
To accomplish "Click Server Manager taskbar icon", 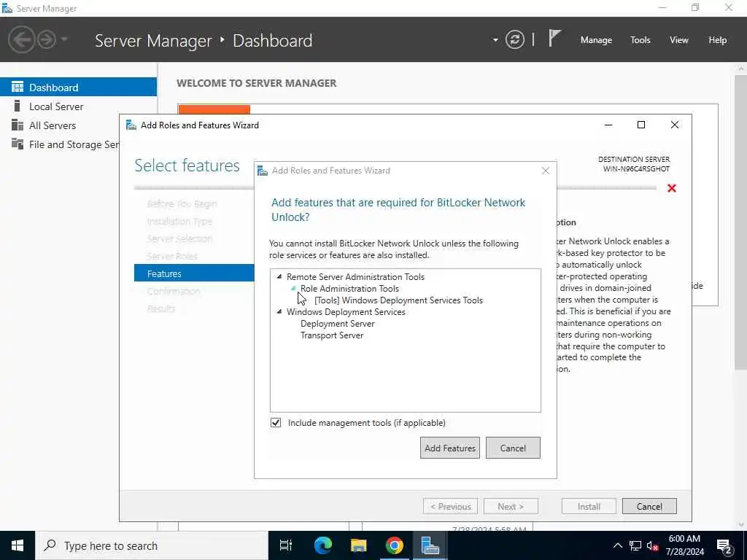I will 430,545.
